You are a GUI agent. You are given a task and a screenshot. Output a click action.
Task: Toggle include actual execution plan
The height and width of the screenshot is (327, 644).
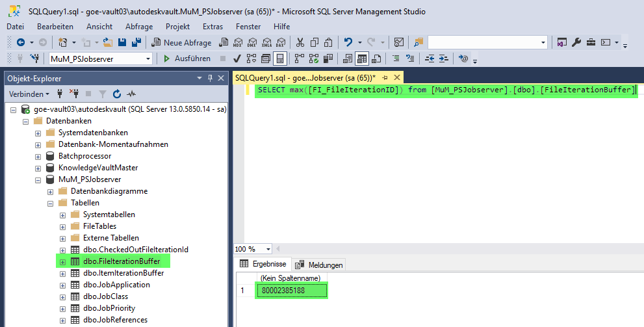click(x=300, y=59)
